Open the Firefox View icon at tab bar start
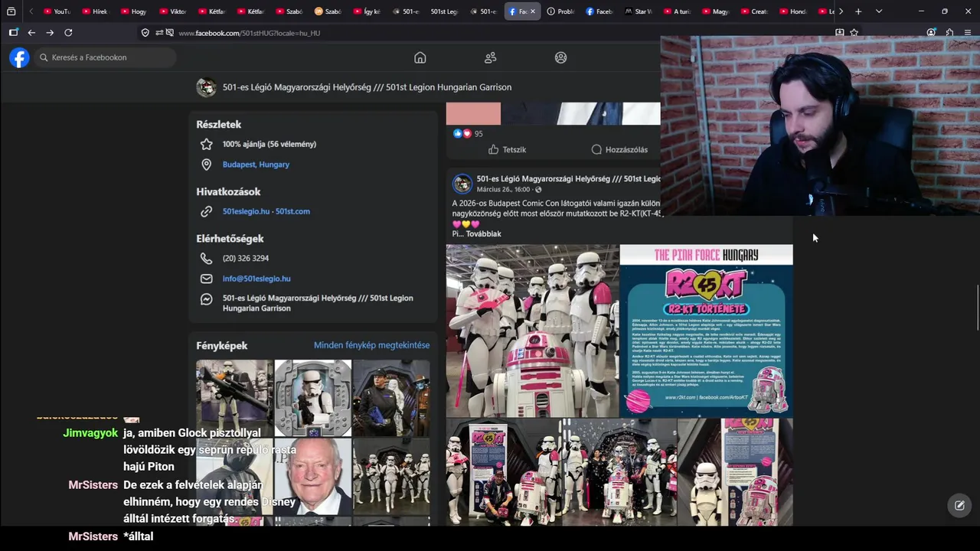The width and height of the screenshot is (980, 551). pos(11,11)
